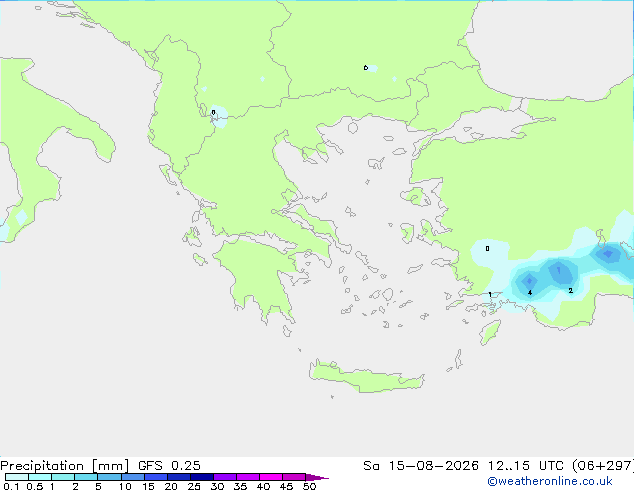This screenshot has width=634, height=490.
Task: Click the '12..15 UTC' time text
Action: 525,466
